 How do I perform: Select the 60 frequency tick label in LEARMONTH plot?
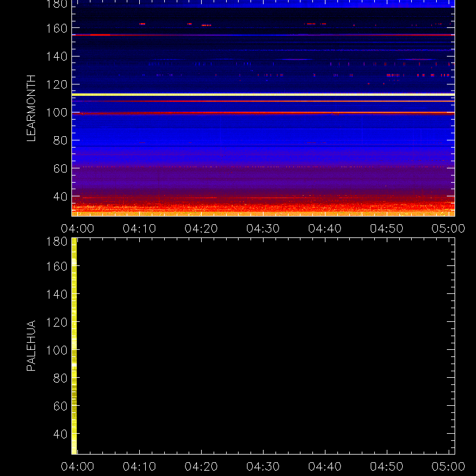[x=60, y=168]
